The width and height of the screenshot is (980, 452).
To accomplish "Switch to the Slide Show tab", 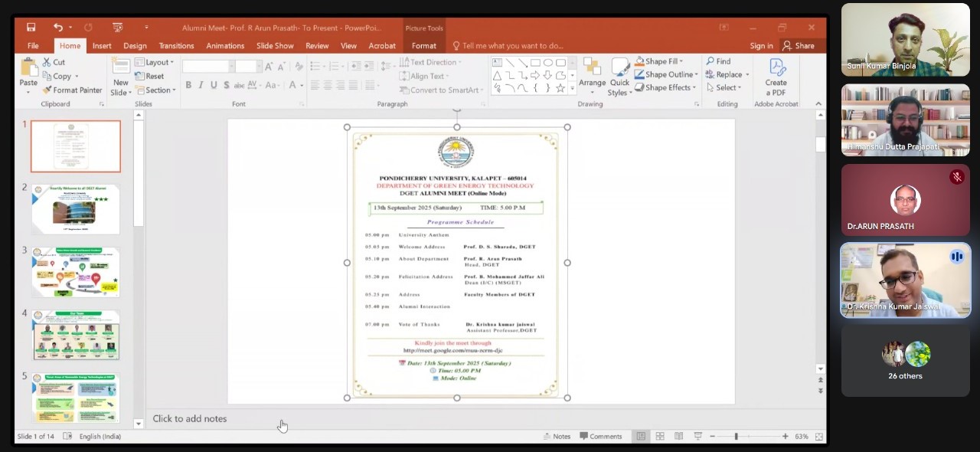I will (x=275, y=46).
